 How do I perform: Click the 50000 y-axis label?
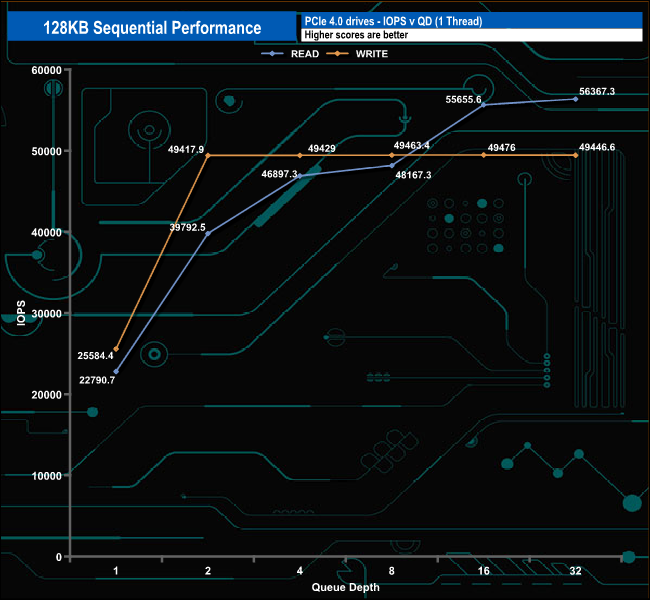click(46, 151)
